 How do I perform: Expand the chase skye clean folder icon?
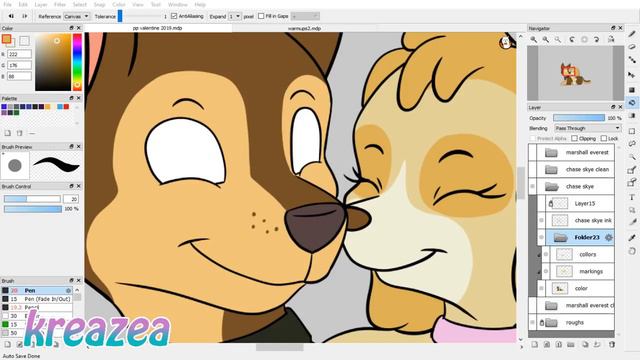tap(551, 169)
